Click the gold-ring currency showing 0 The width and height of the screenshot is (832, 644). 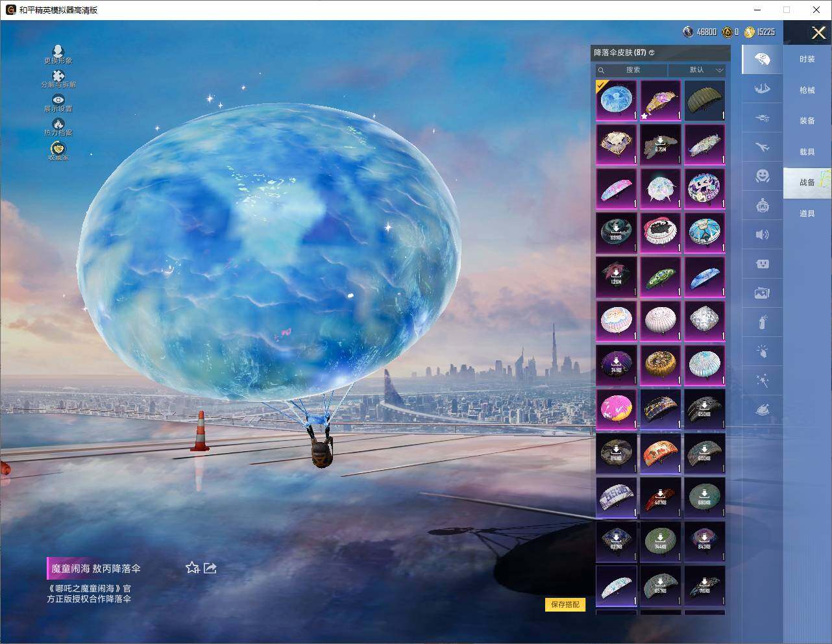pyautogui.click(x=731, y=32)
